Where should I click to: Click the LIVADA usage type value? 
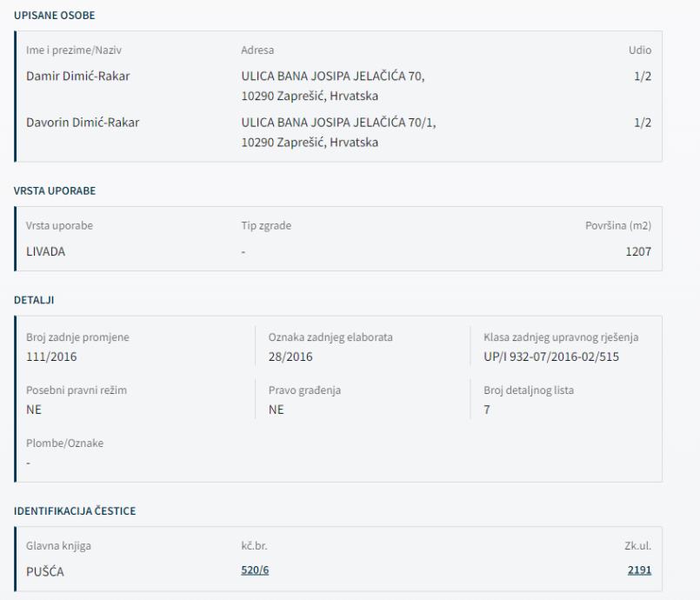tap(45, 251)
